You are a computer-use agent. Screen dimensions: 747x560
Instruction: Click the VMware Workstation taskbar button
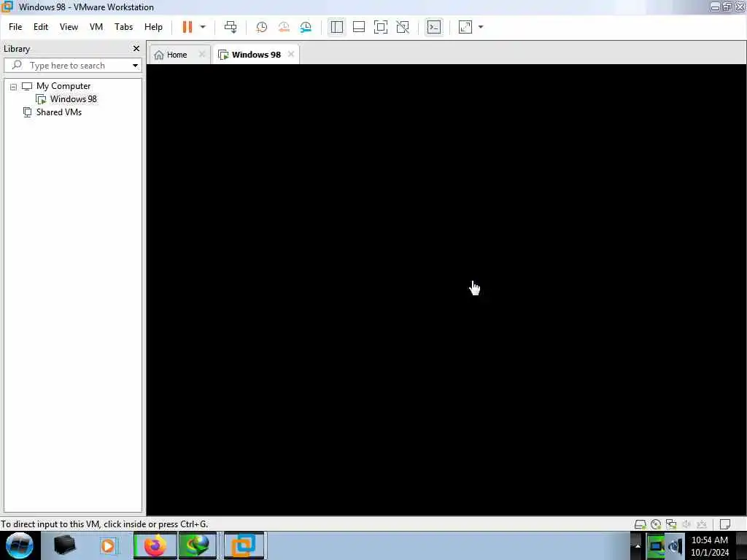tap(244, 545)
